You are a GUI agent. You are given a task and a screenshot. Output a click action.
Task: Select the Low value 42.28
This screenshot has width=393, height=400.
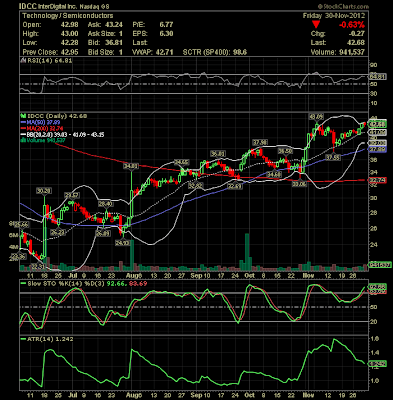[x=70, y=43]
